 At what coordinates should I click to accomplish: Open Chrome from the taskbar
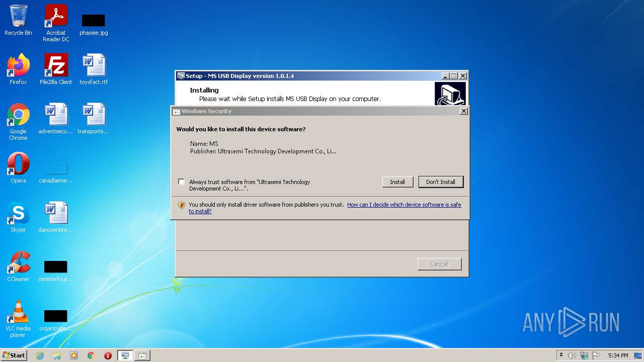pos(91,355)
